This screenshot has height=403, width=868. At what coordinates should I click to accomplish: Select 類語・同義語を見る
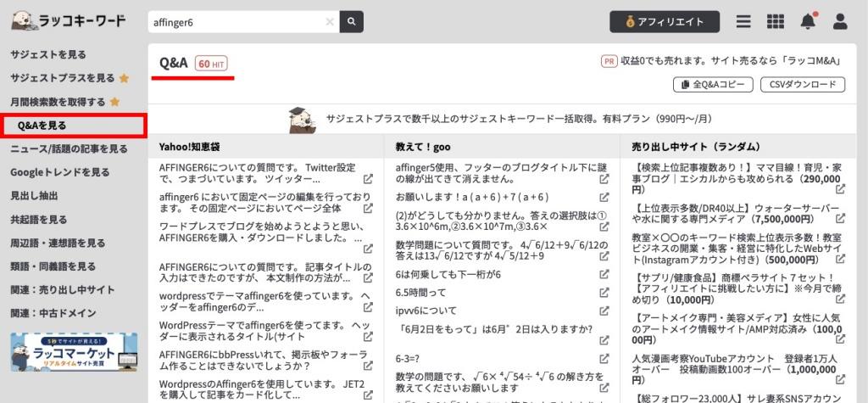pyautogui.click(x=53, y=266)
